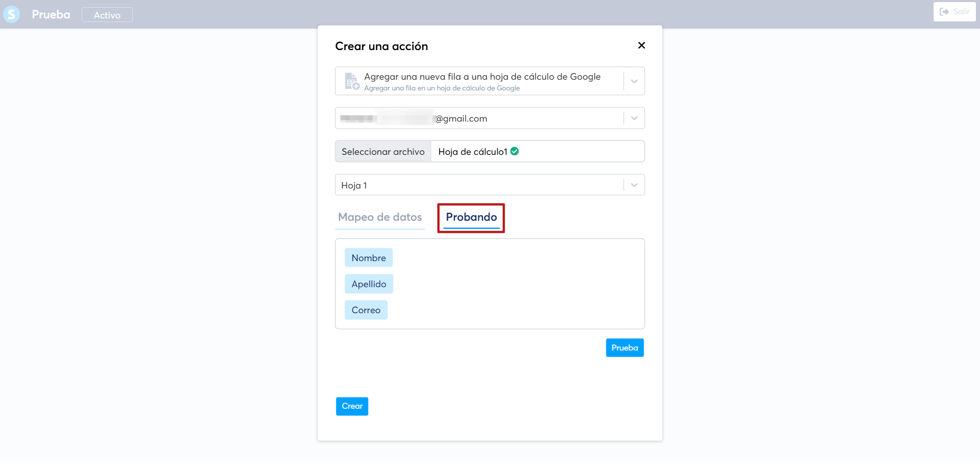Image resolution: width=980 pixels, height=466 pixels.
Task: Click the S app logo icon
Action: [x=11, y=14]
